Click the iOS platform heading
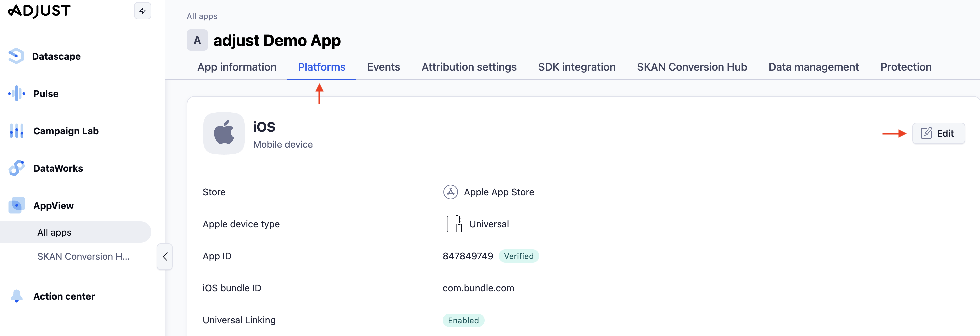Screen dimensions: 980x336 [x=264, y=127]
